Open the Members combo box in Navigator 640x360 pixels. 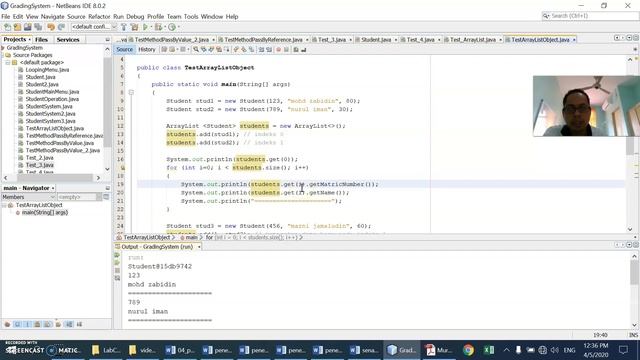[29, 197]
